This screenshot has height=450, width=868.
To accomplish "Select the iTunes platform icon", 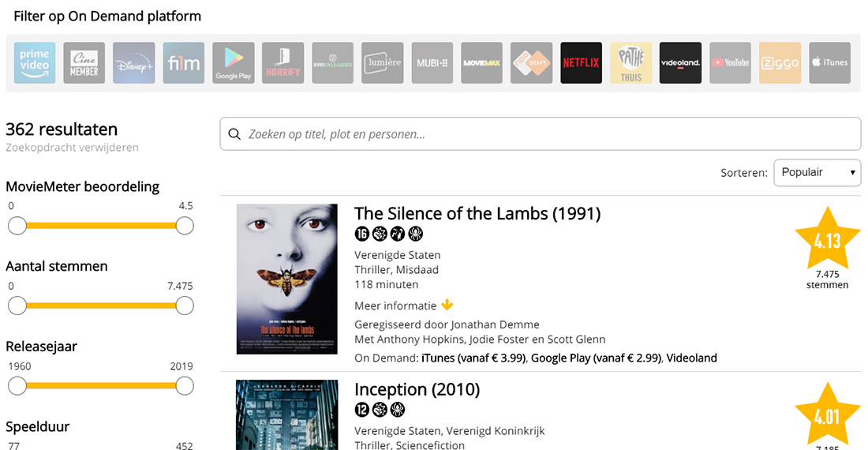I will point(829,63).
